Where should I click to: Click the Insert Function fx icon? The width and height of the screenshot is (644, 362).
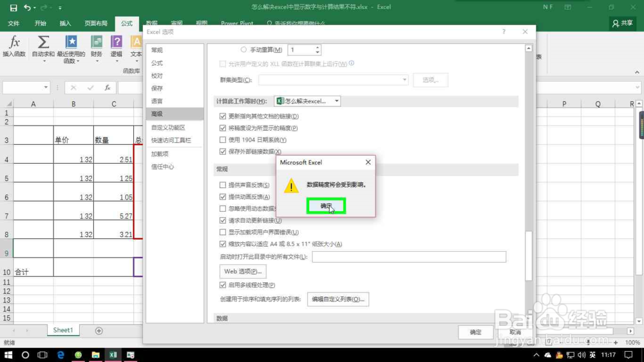pyautogui.click(x=14, y=43)
